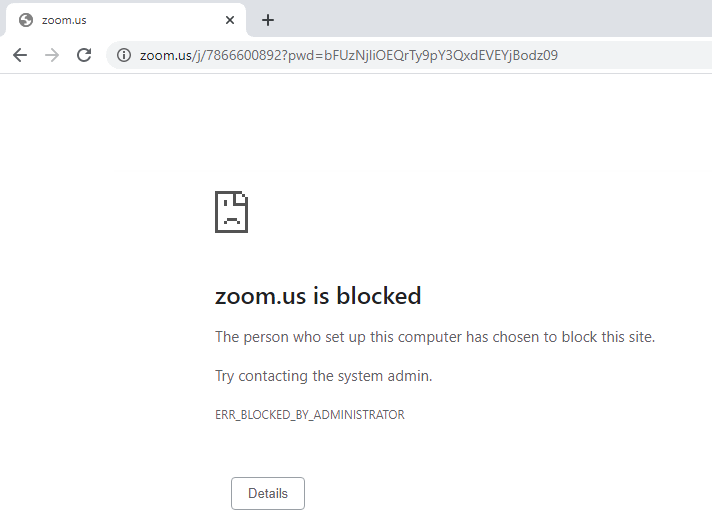The height and width of the screenshot is (531, 712).
Task: Go back with the back arrow
Action: pyautogui.click(x=20, y=55)
